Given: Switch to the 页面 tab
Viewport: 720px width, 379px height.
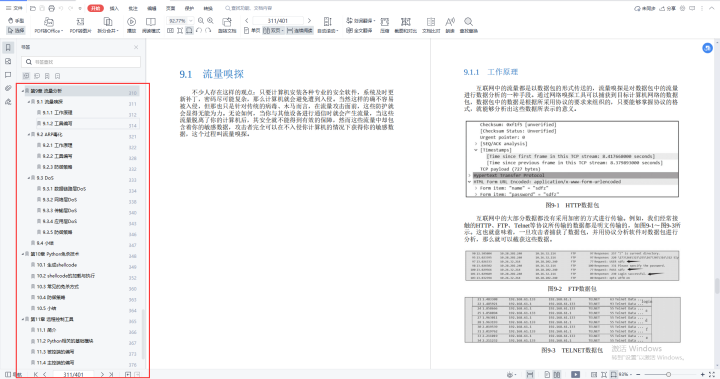Looking at the screenshot, I should 170,8.
